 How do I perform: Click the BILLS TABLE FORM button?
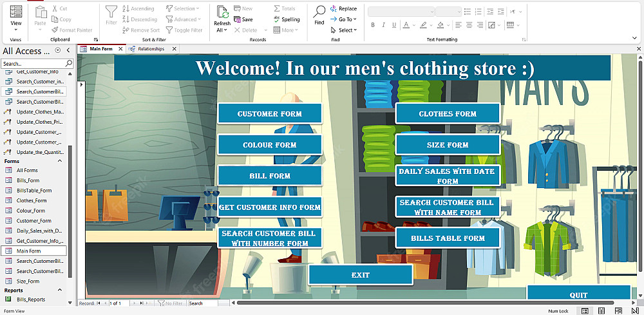pos(448,238)
